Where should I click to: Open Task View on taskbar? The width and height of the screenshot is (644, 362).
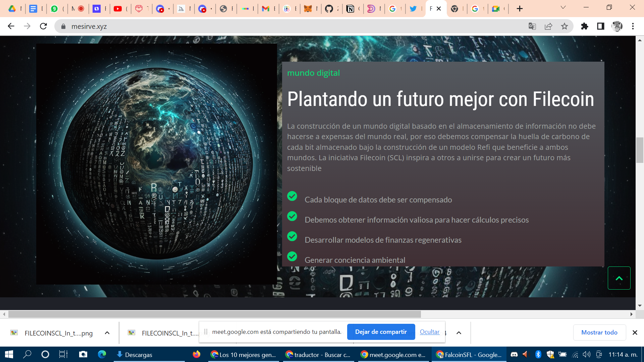click(x=63, y=355)
